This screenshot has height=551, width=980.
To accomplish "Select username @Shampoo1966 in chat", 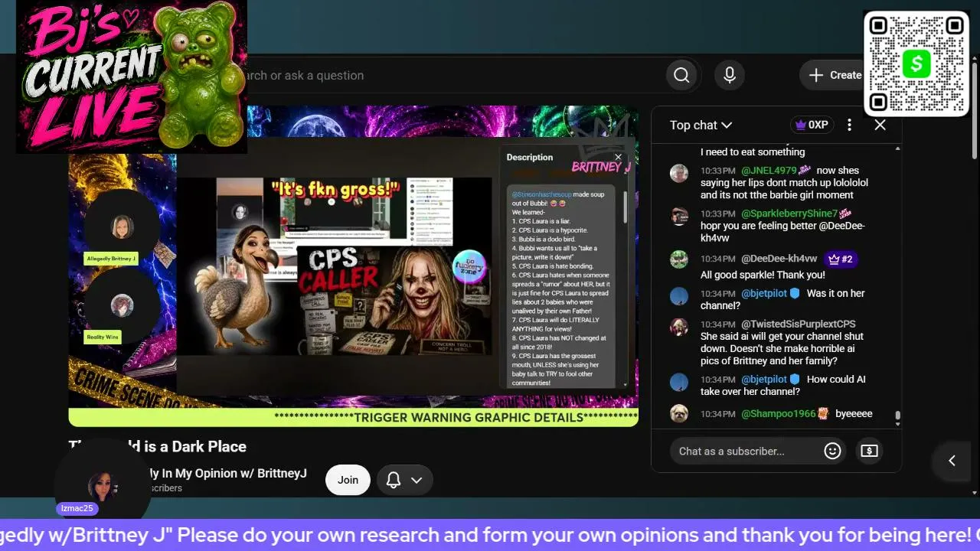I will (779, 413).
